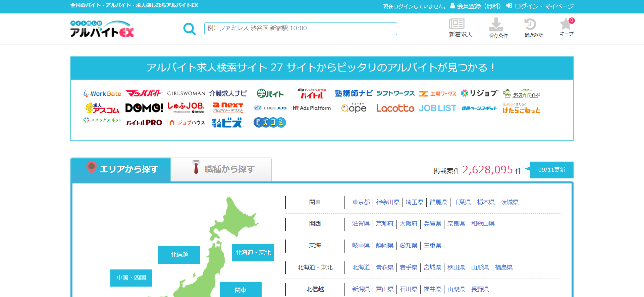Select 関東 region button on map
Image resolution: width=644 pixels, height=297 pixels.
240,290
